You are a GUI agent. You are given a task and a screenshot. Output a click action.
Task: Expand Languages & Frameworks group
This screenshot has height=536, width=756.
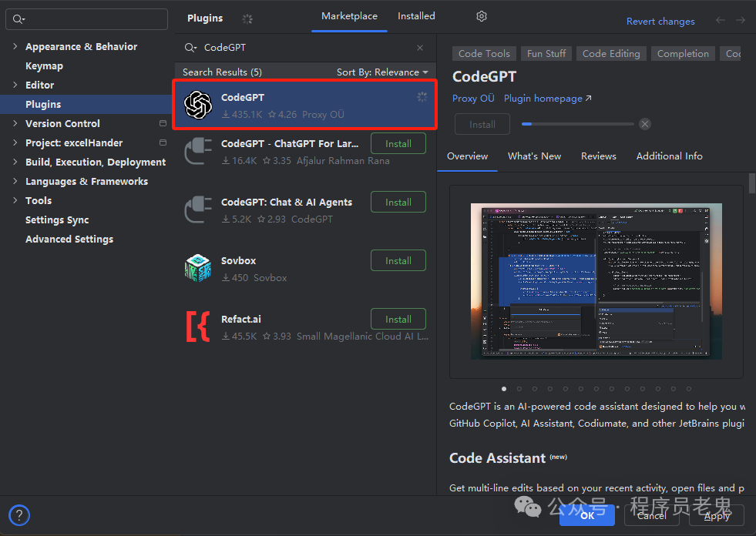coord(15,181)
